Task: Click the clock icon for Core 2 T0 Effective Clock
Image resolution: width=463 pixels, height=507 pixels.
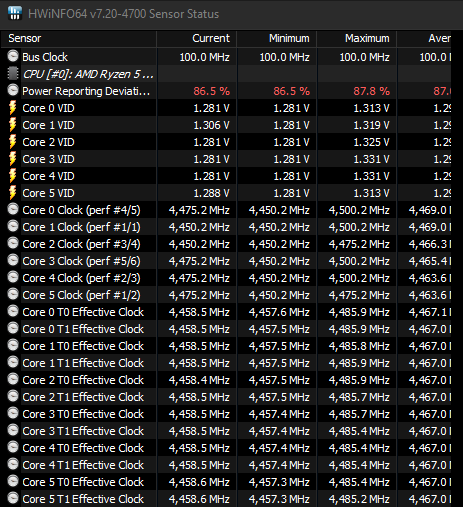Action: tap(13, 379)
